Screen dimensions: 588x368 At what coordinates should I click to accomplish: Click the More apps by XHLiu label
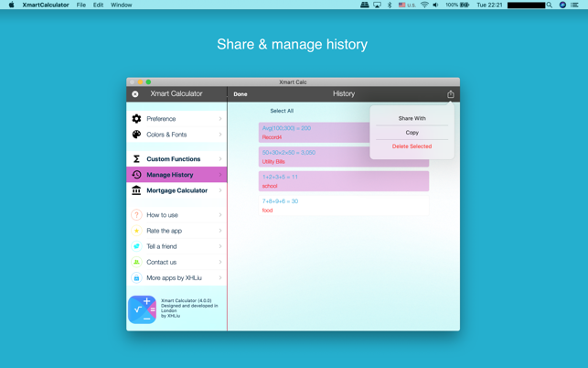tap(174, 278)
